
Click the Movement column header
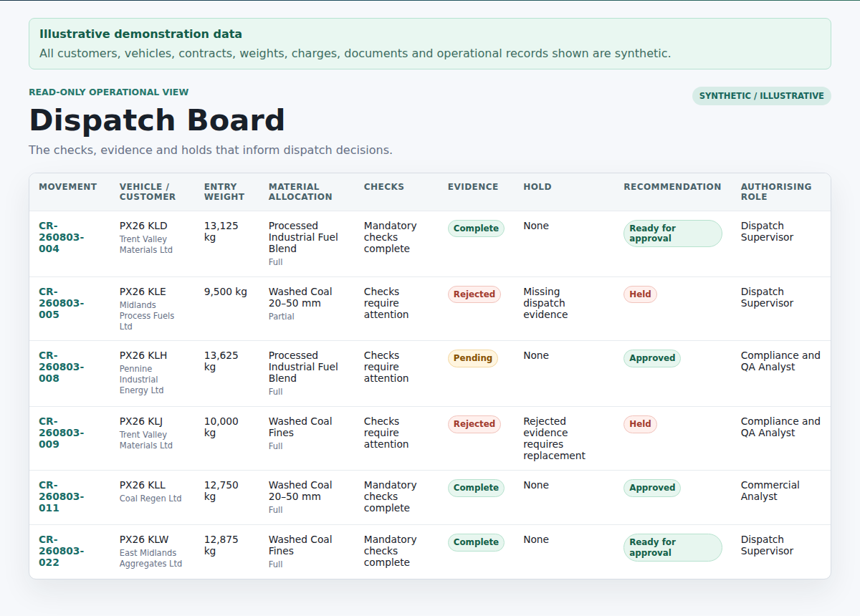coord(67,187)
